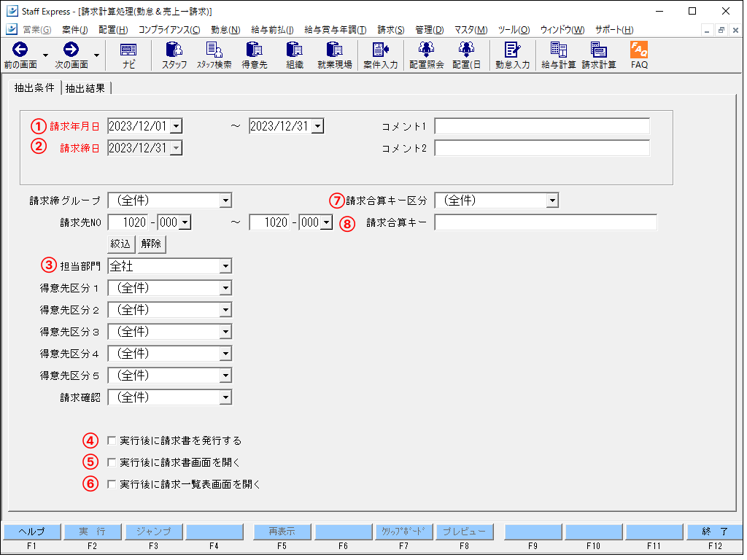Image resolution: width=747 pixels, height=560 pixels.
Task: Open the コンプライアンス(C) menu
Action: 169,29
